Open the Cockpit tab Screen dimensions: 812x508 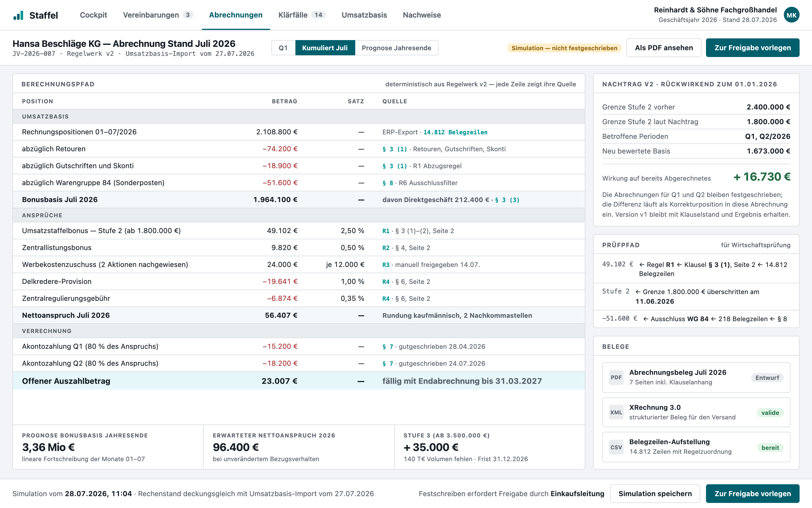coord(93,15)
